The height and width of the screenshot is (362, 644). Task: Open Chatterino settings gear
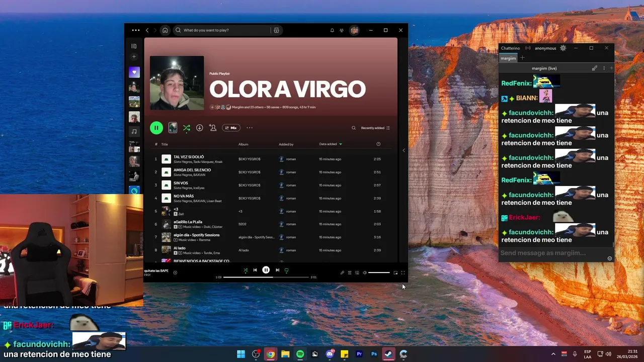[x=563, y=48]
